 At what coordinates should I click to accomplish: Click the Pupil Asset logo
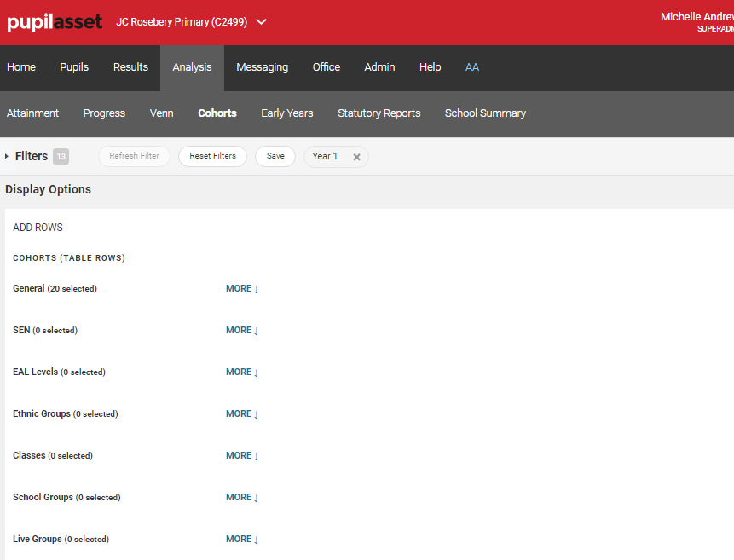(55, 22)
